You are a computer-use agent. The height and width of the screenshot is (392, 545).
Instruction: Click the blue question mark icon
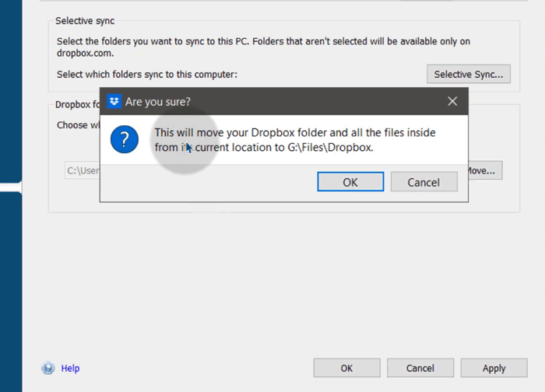(x=125, y=139)
